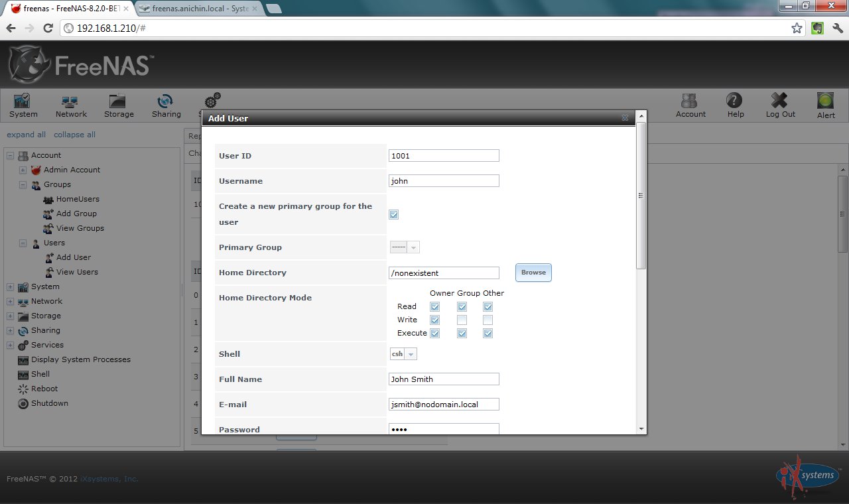849x504 pixels.
Task: Toggle Other Execute permission checkbox
Action: (488, 333)
